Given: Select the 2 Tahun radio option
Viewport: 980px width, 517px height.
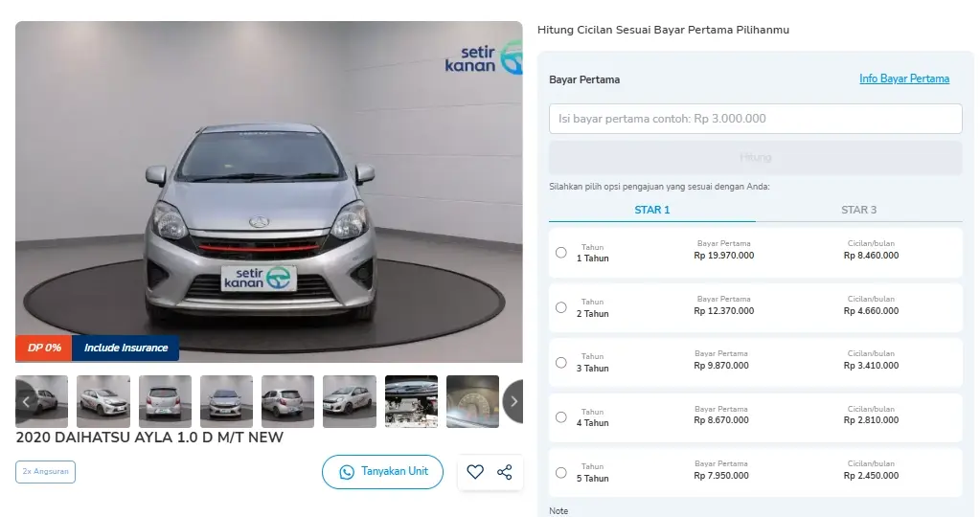Looking at the screenshot, I should click(561, 307).
